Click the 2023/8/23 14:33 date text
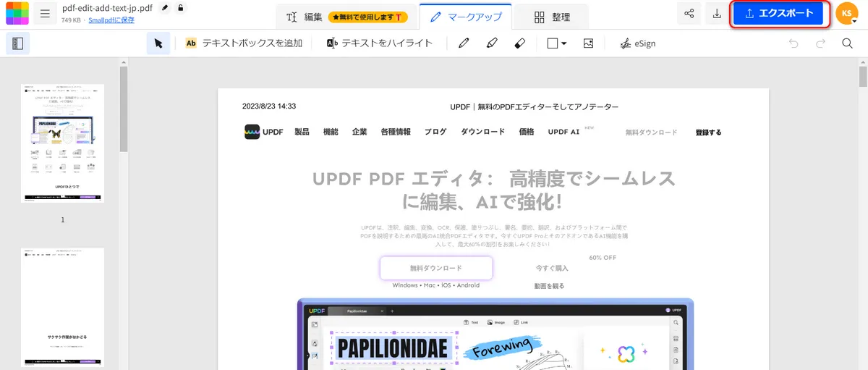The height and width of the screenshot is (370, 868). pyautogui.click(x=269, y=106)
